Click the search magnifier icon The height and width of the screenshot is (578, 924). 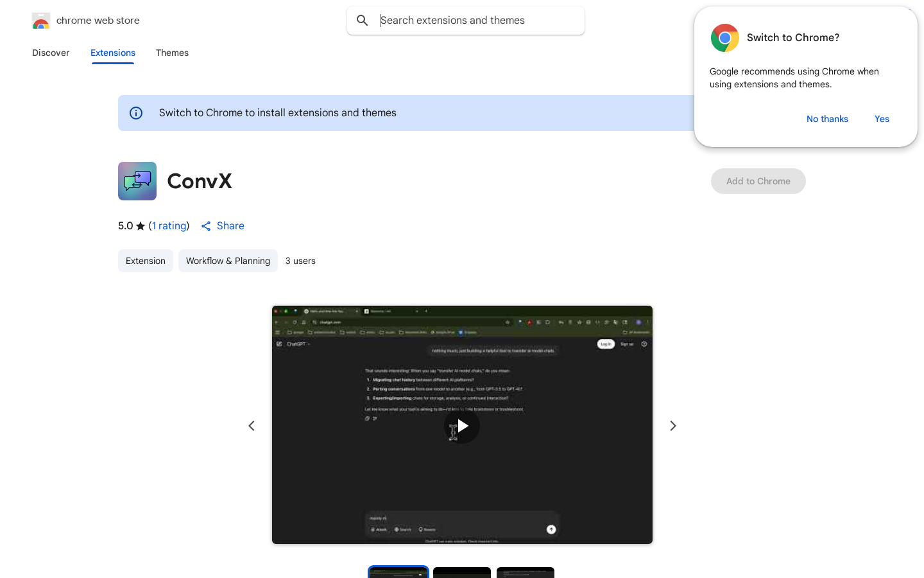click(363, 21)
